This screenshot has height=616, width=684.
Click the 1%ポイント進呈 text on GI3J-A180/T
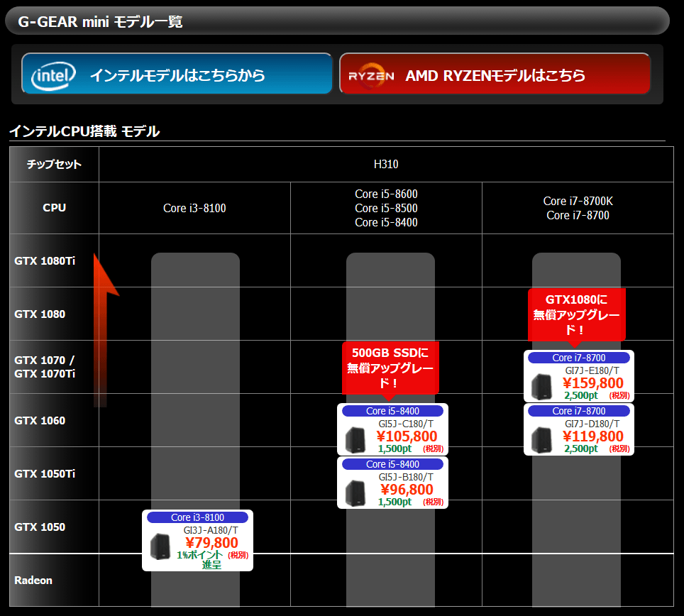(x=200, y=560)
